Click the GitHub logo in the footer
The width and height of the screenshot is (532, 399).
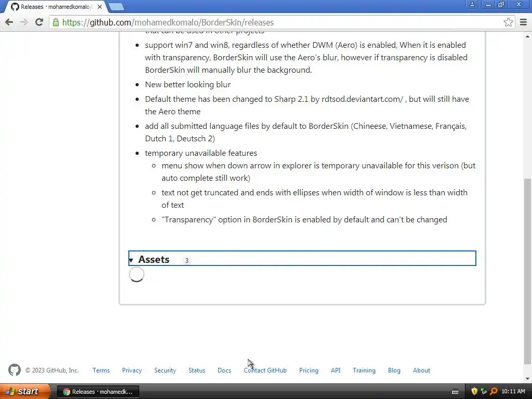pos(14,370)
